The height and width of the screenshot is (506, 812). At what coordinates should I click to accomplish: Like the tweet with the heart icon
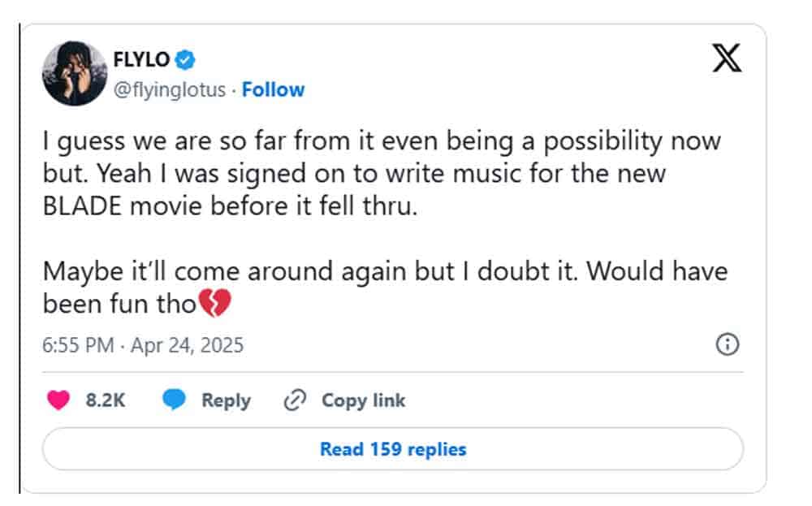[58, 400]
